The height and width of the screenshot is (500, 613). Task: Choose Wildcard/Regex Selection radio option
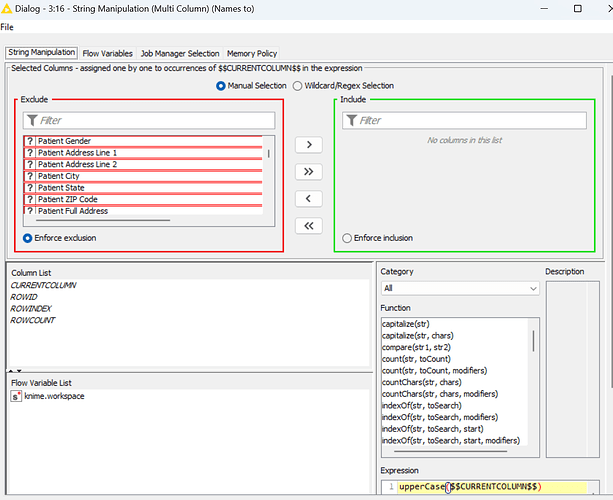click(298, 86)
